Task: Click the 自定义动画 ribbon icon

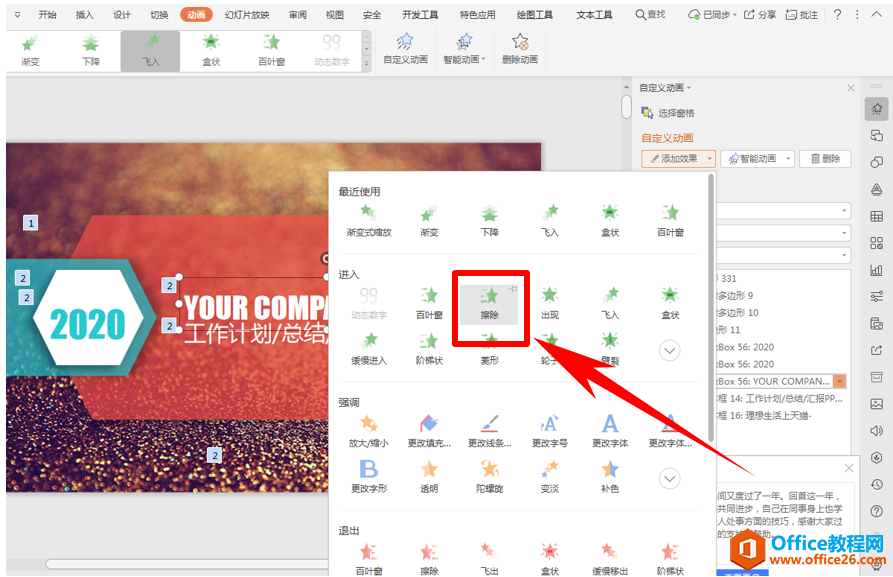Action: [405, 49]
